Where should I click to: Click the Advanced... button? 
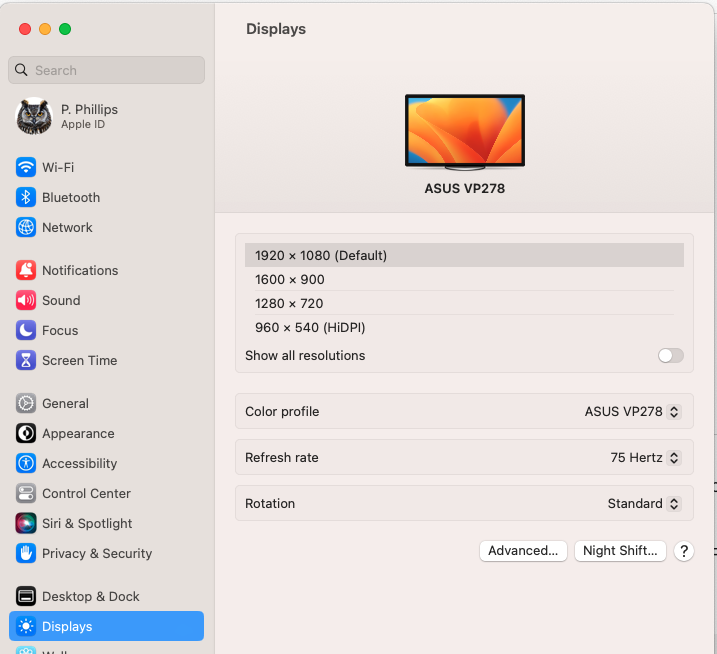click(x=523, y=551)
